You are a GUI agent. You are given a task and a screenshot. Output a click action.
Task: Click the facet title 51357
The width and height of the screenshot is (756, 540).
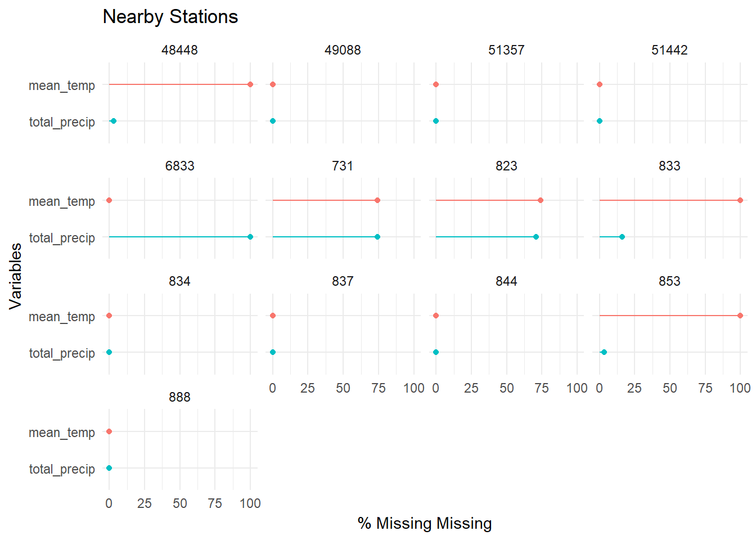[506, 50]
